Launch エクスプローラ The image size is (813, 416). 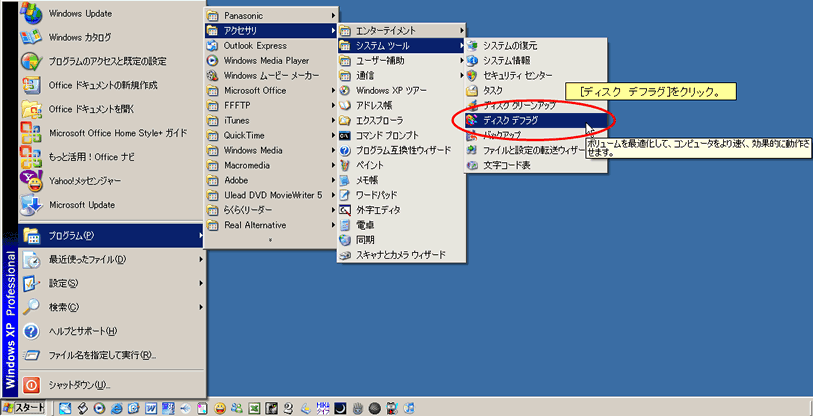tap(401, 120)
